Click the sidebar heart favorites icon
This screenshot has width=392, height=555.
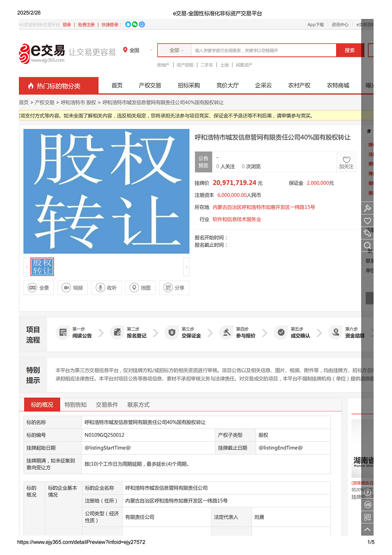click(367, 221)
